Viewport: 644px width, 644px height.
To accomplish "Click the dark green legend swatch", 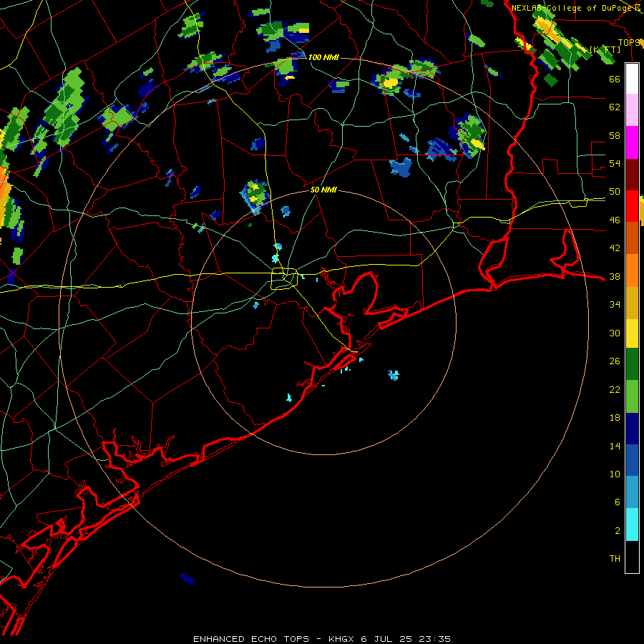I will tap(632, 364).
